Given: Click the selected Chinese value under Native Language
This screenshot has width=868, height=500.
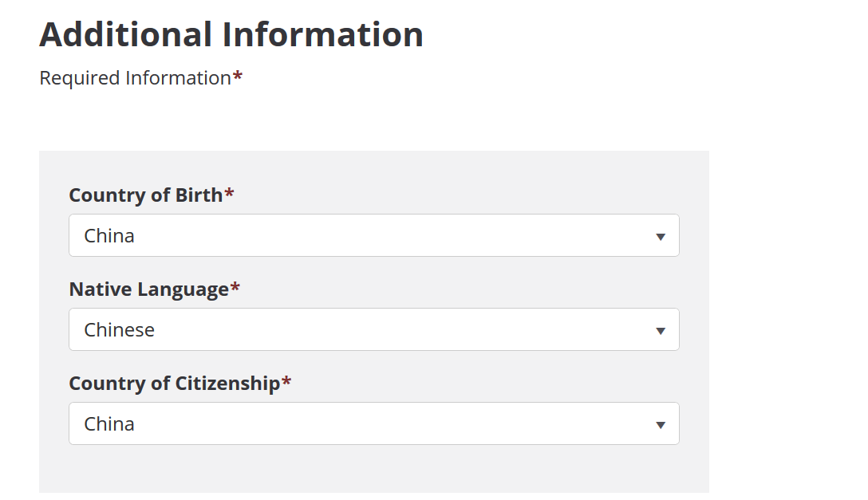Looking at the screenshot, I should 119,329.
